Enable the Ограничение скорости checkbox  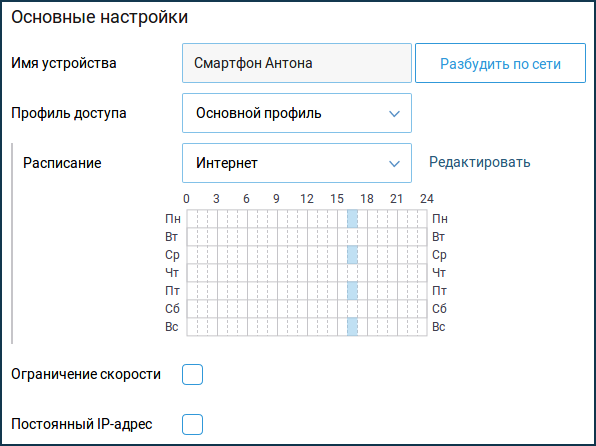click(x=192, y=375)
